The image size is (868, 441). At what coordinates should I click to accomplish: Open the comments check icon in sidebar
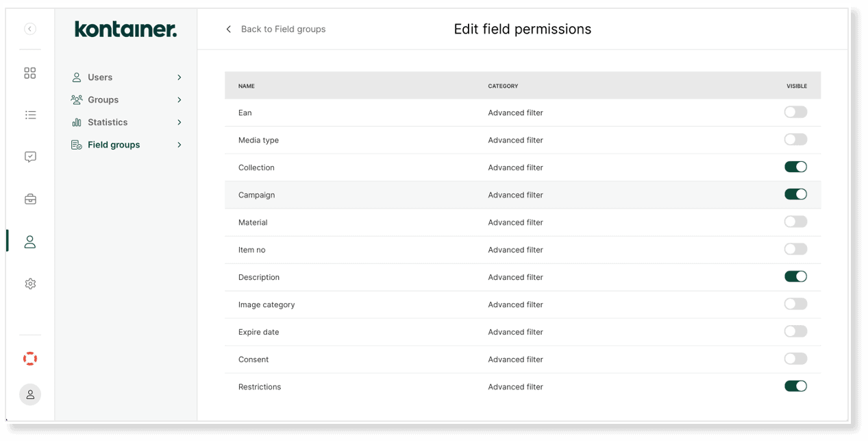[x=30, y=157]
